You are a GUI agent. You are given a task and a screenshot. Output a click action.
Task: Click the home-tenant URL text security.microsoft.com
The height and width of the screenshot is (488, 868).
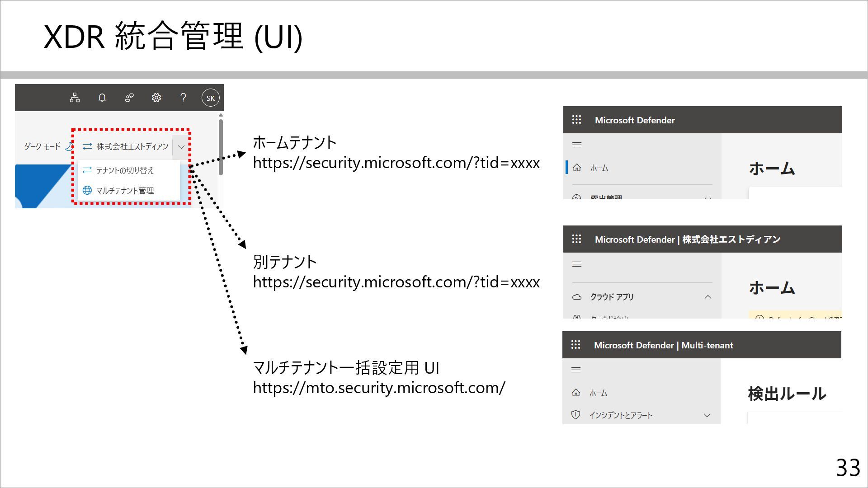tap(396, 163)
